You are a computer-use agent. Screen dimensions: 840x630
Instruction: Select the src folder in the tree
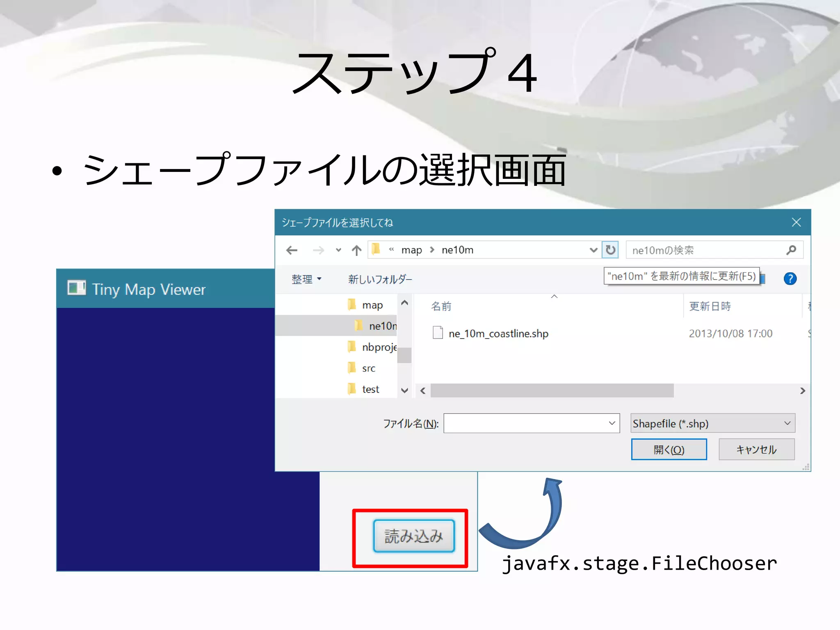(361, 368)
